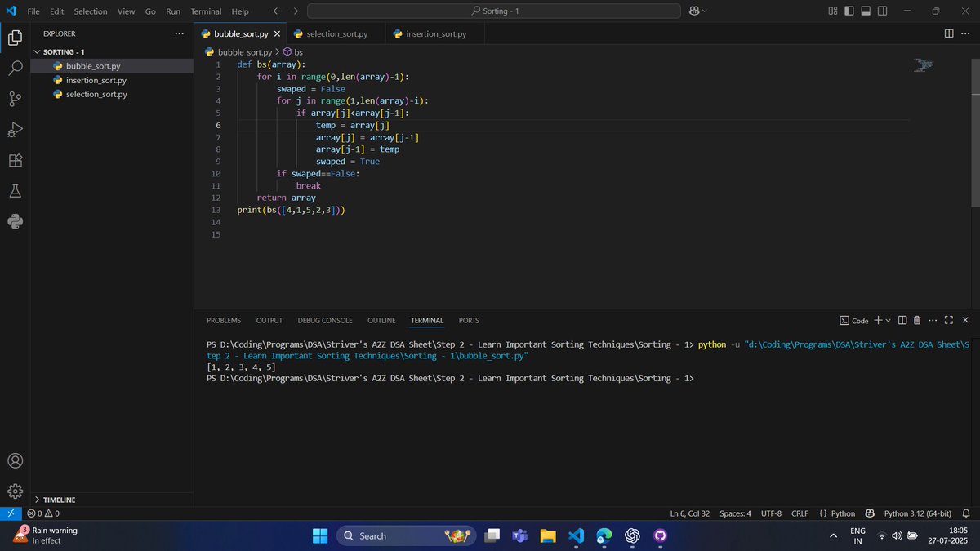Open the File menu
Image resolution: width=980 pixels, height=551 pixels.
tap(33, 11)
